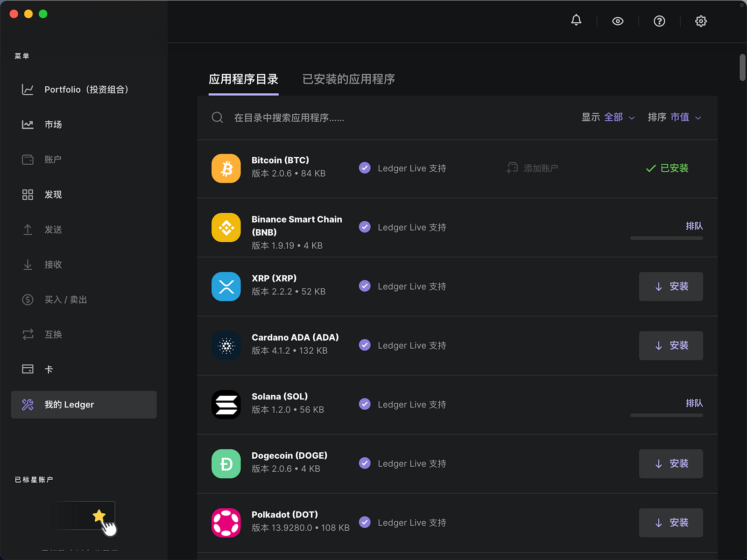This screenshot has height=560, width=747.
Task: Switch to 应用程序目录 tab
Action: click(x=244, y=79)
